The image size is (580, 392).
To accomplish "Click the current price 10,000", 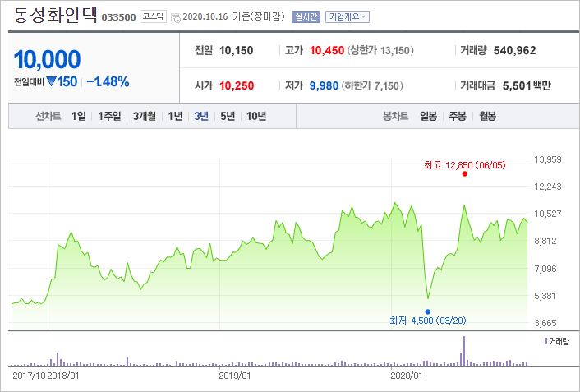I will (48, 60).
